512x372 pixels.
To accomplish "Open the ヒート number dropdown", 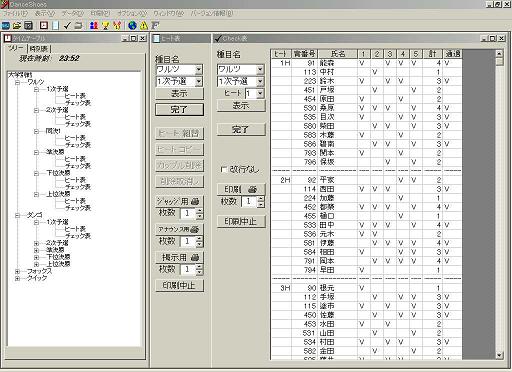I will (260, 93).
